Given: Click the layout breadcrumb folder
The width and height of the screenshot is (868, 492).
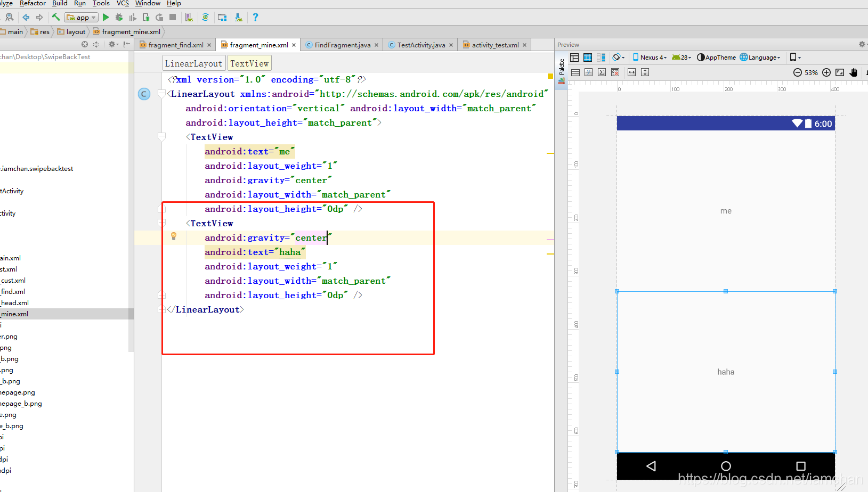Looking at the screenshot, I should [x=71, y=32].
